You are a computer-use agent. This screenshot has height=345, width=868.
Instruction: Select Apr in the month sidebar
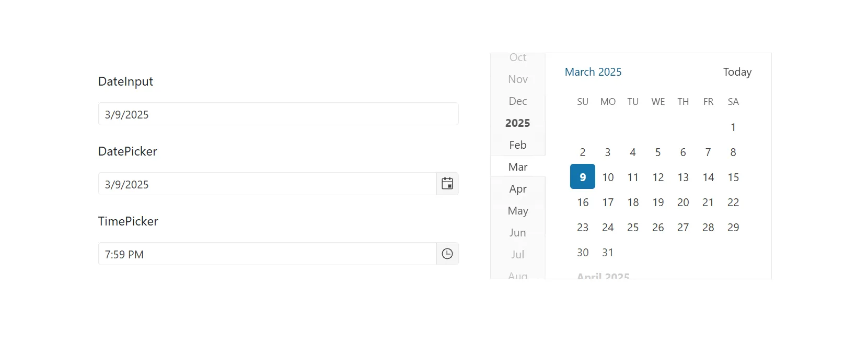[517, 188]
